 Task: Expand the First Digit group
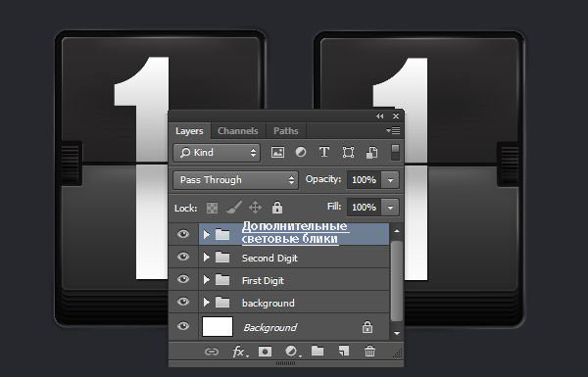point(206,279)
